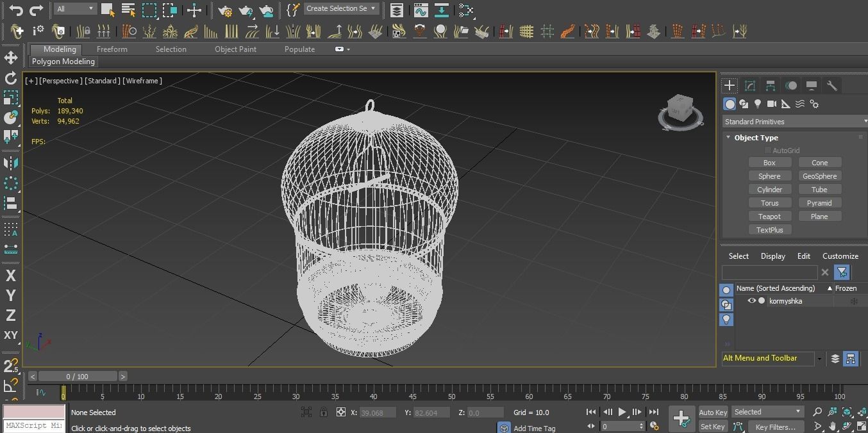Activate the Select and Rotate tool
Image resolution: width=868 pixels, height=433 pixels.
click(x=11, y=78)
